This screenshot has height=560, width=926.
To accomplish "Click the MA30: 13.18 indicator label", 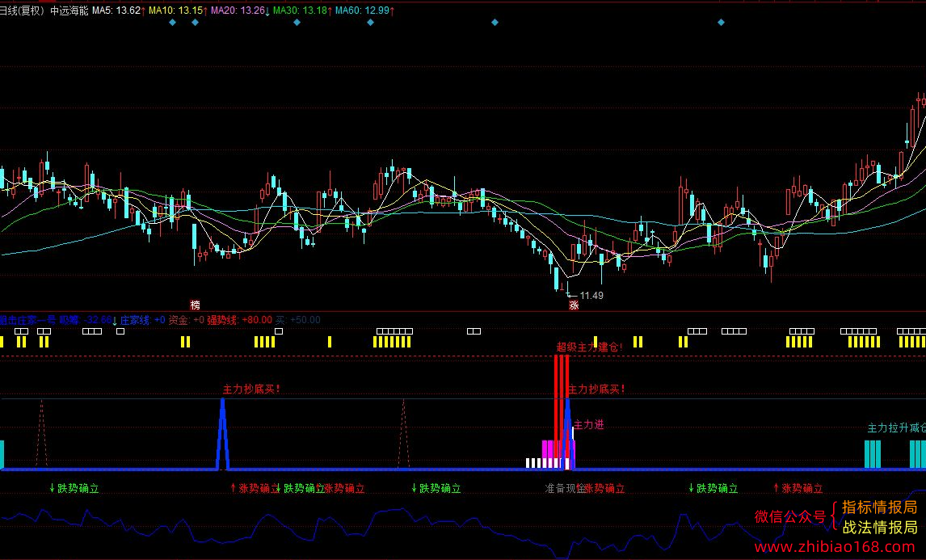I will click(300, 10).
